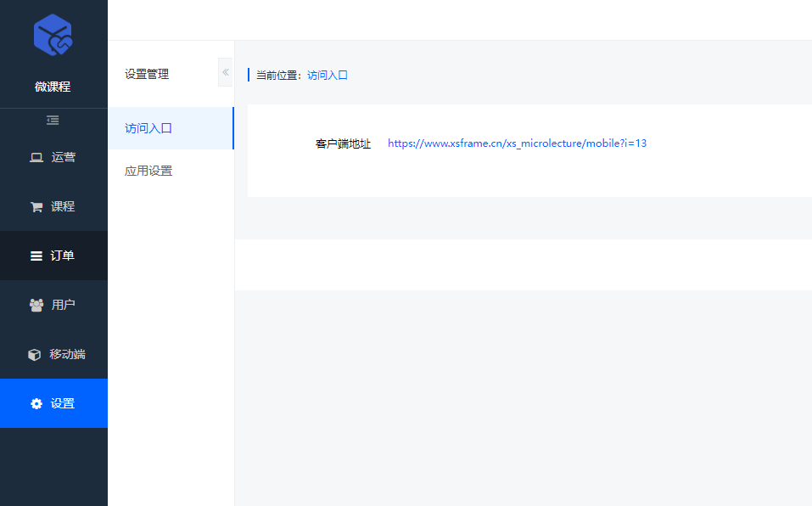Screen dimensions: 812x506
Task: Click the 微课程 hexagon logo
Action: (53, 35)
